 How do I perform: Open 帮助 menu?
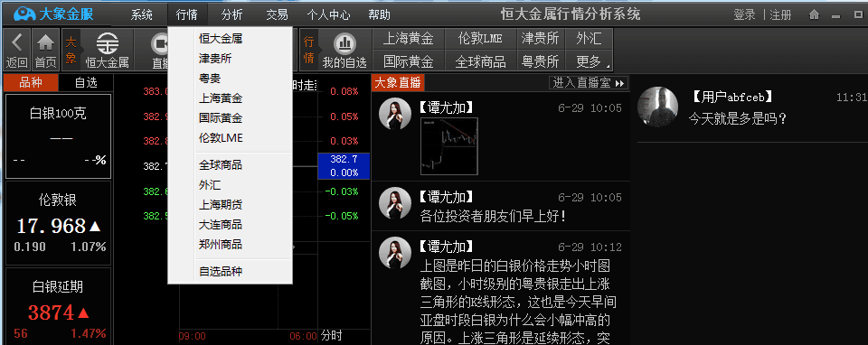379,15
